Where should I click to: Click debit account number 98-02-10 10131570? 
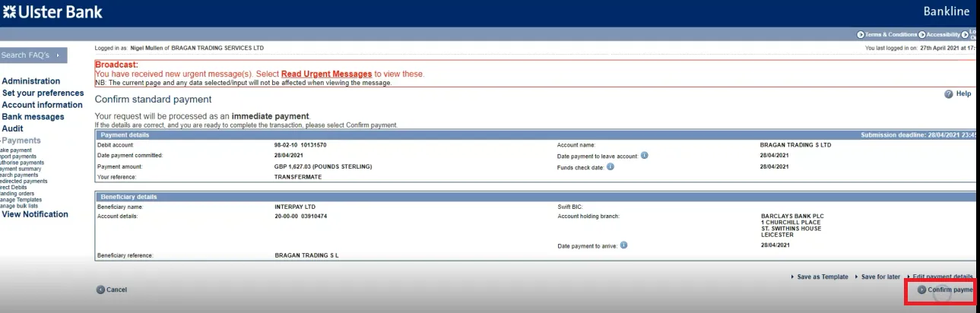click(300, 144)
